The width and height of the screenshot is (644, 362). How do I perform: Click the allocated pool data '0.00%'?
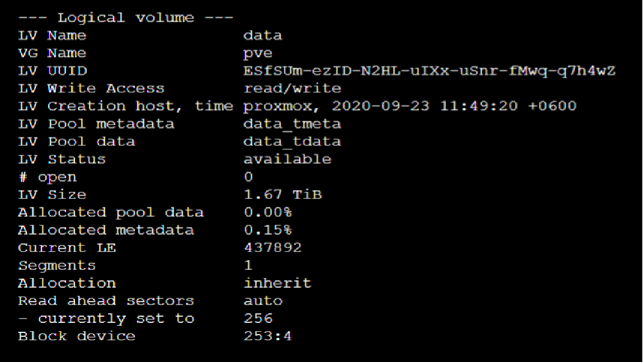click(268, 212)
